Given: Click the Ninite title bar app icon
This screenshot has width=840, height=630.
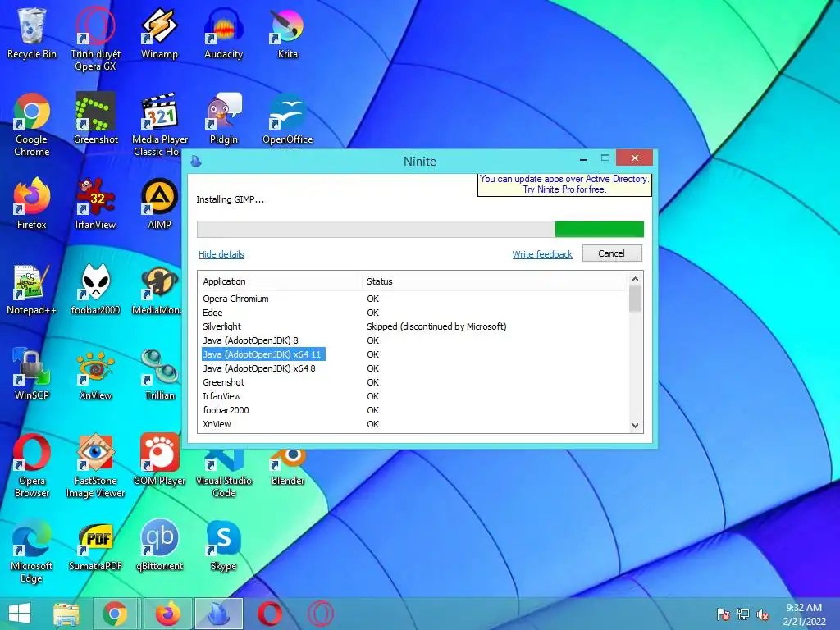Looking at the screenshot, I should (x=196, y=161).
